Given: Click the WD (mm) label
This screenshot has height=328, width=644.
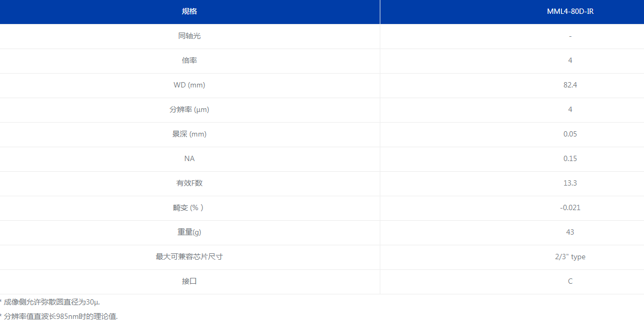Looking at the screenshot, I should pyautogui.click(x=189, y=85).
